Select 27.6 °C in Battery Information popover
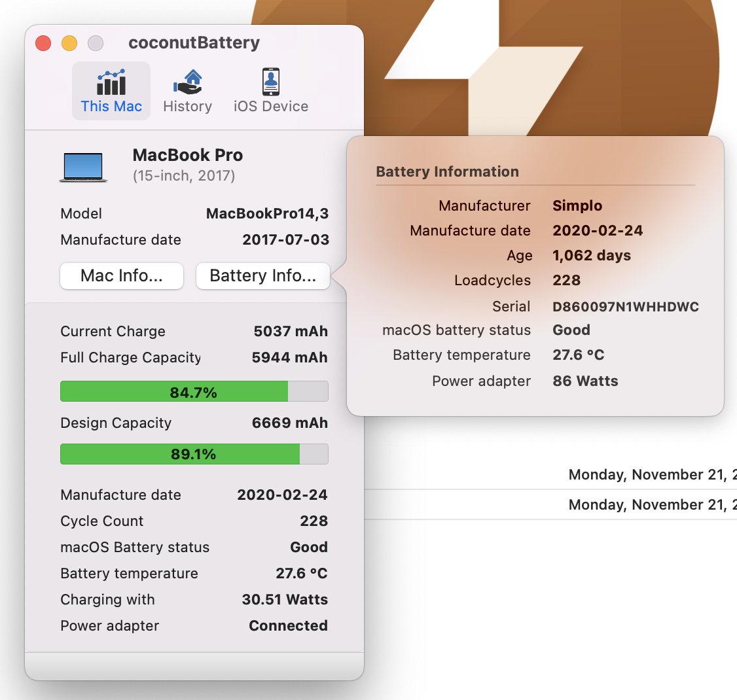The width and height of the screenshot is (737, 700). (x=578, y=355)
